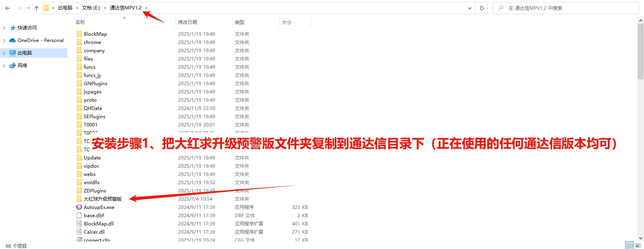
Task: Expand the chevron after 此电脑 breadcrumb
Action: click(77, 8)
